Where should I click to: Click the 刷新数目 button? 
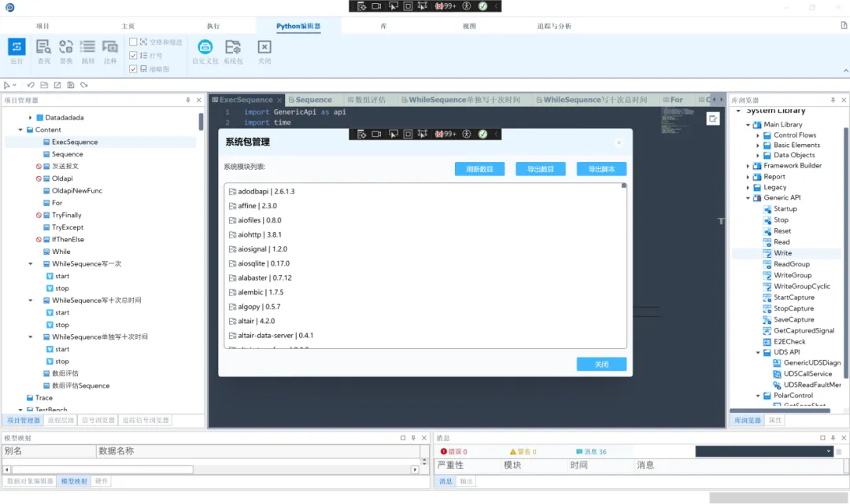click(479, 169)
